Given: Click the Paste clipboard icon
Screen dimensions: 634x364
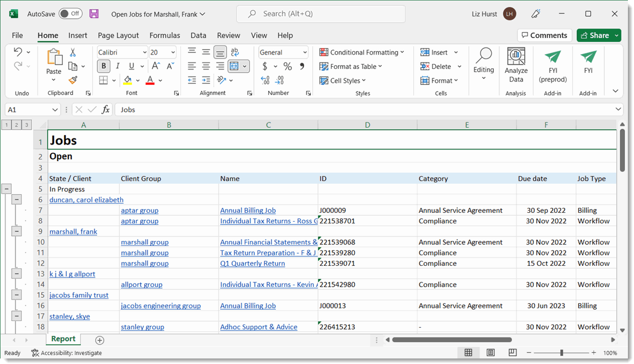Looking at the screenshot, I should coord(54,57).
